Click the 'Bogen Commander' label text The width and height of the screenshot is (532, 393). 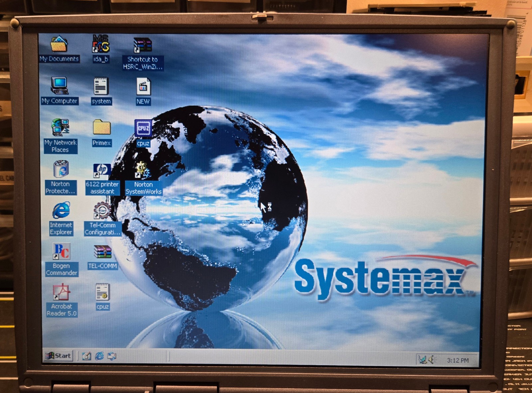pyautogui.click(x=62, y=269)
